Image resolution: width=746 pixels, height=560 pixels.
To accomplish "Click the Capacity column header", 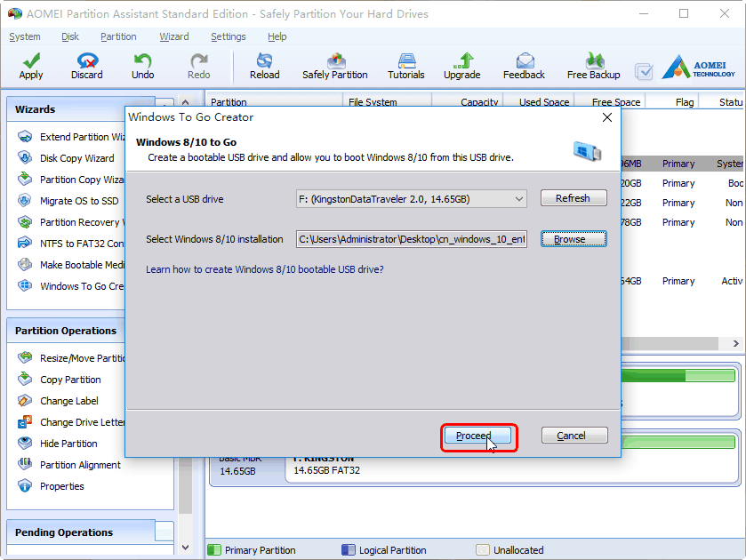I will 467,102.
